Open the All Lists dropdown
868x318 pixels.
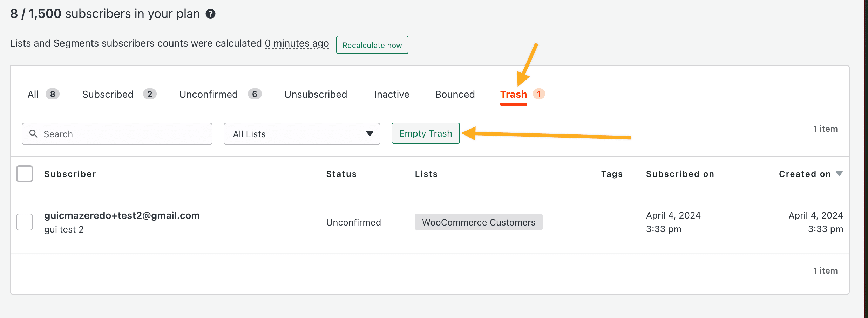pos(302,134)
